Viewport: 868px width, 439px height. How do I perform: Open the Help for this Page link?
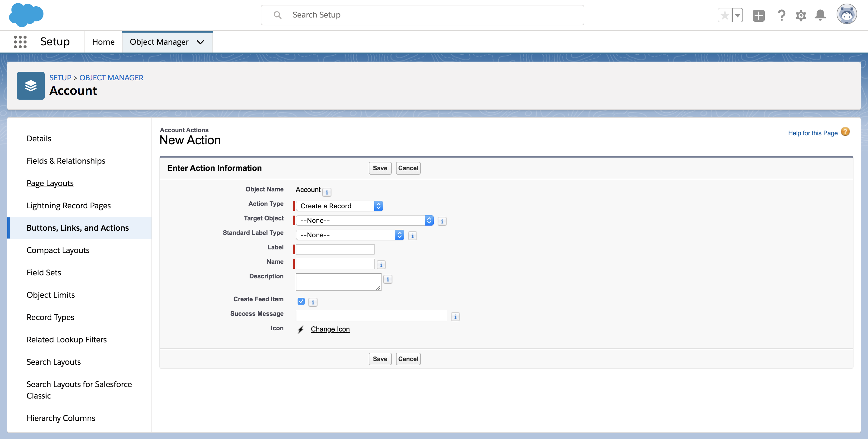[812, 133]
